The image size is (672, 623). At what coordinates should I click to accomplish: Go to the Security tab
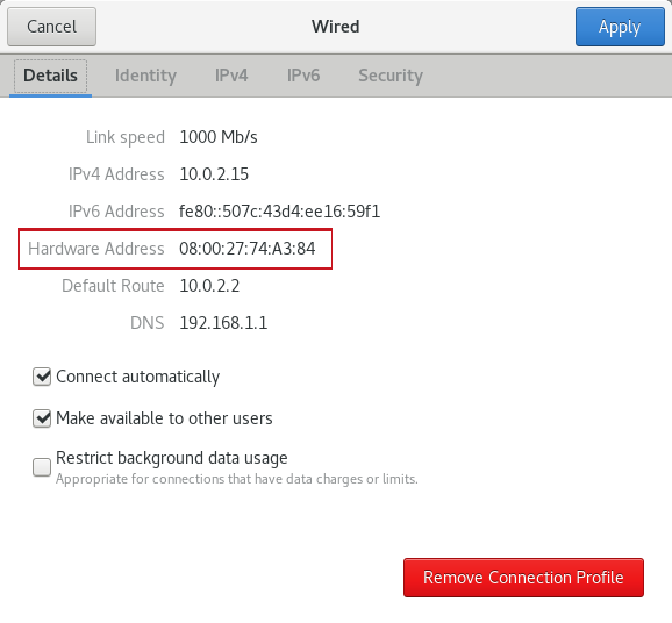(x=390, y=76)
